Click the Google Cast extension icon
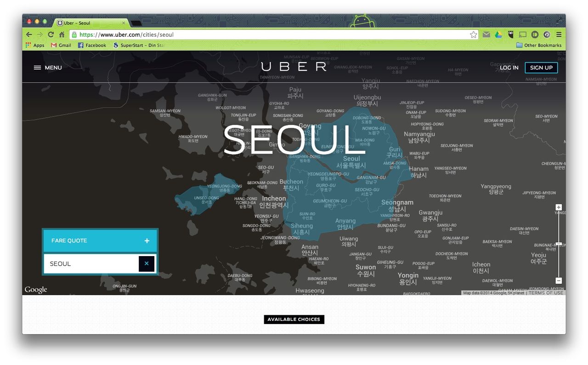 [522, 34]
